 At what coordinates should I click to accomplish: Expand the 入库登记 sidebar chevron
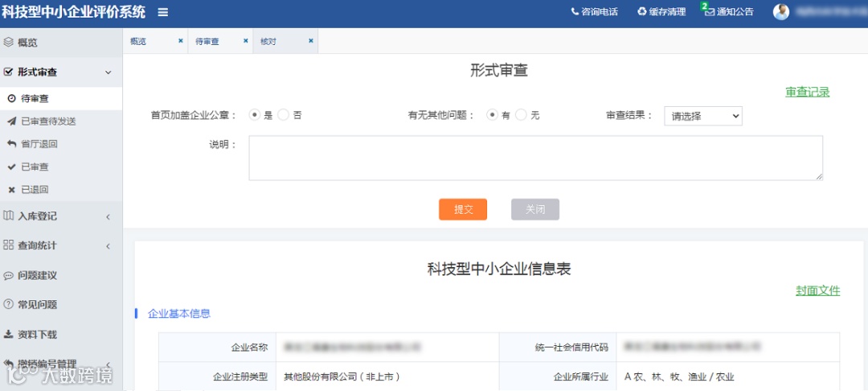[108, 216]
